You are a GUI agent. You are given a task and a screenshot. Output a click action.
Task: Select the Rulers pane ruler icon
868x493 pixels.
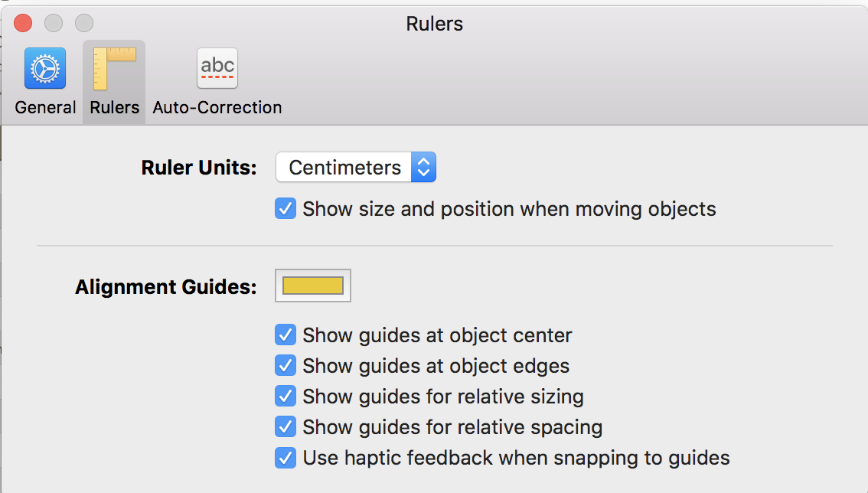114,68
